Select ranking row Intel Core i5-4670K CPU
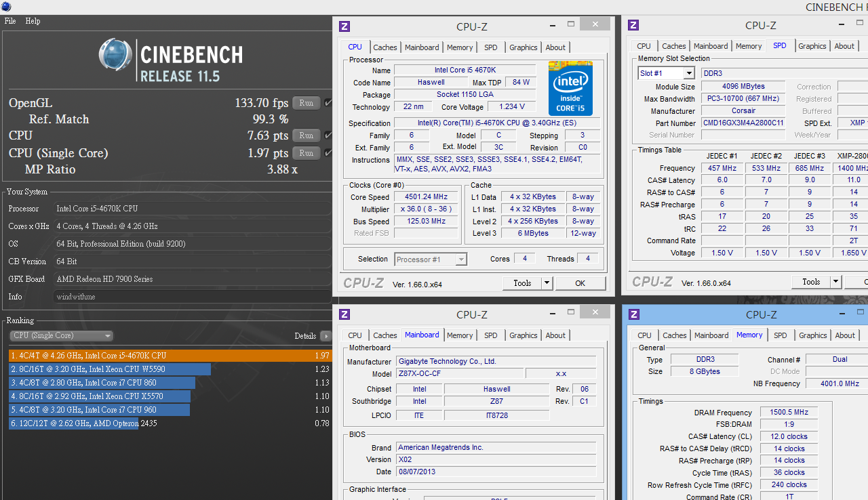This screenshot has width=868, height=500. (170, 356)
